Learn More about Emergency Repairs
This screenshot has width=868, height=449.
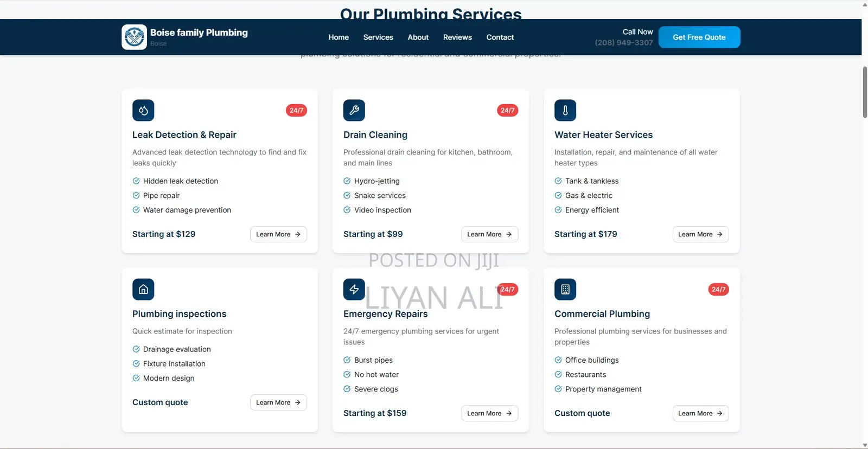tap(489, 413)
